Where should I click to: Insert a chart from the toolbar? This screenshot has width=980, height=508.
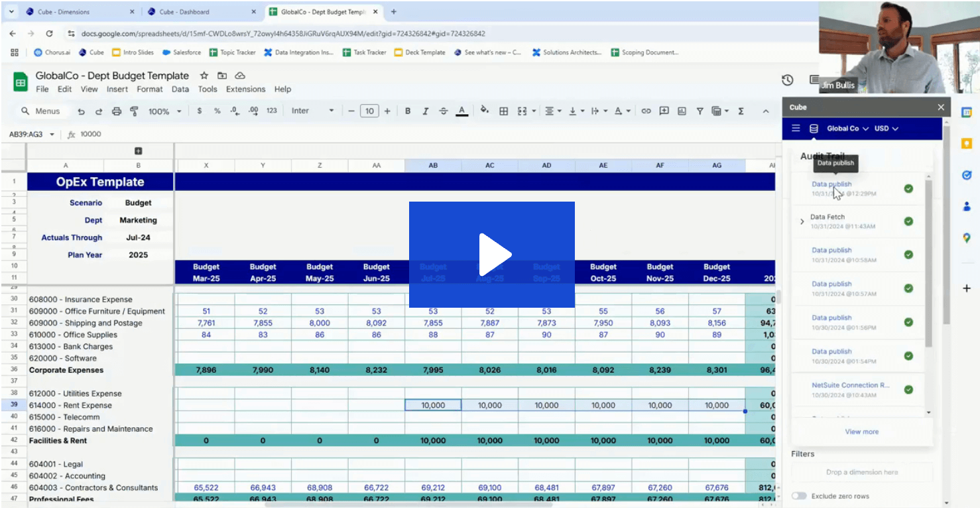(681, 111)
